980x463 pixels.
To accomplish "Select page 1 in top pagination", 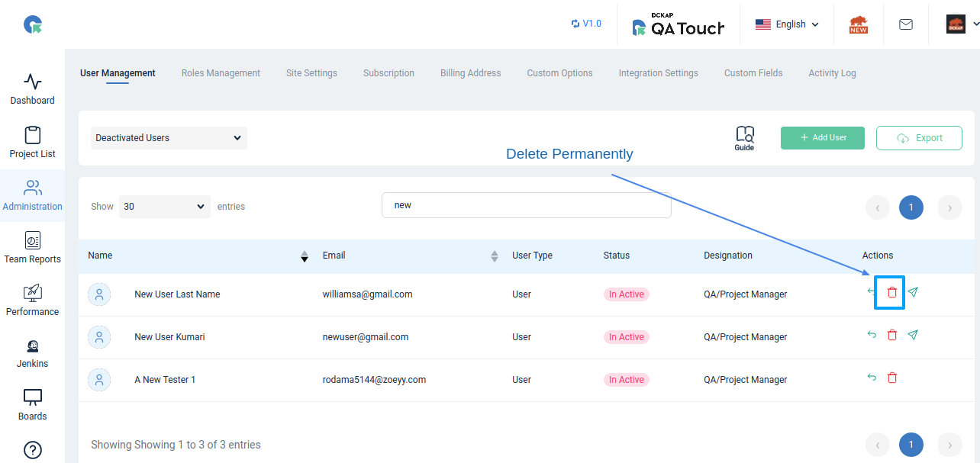I will 911,207.
